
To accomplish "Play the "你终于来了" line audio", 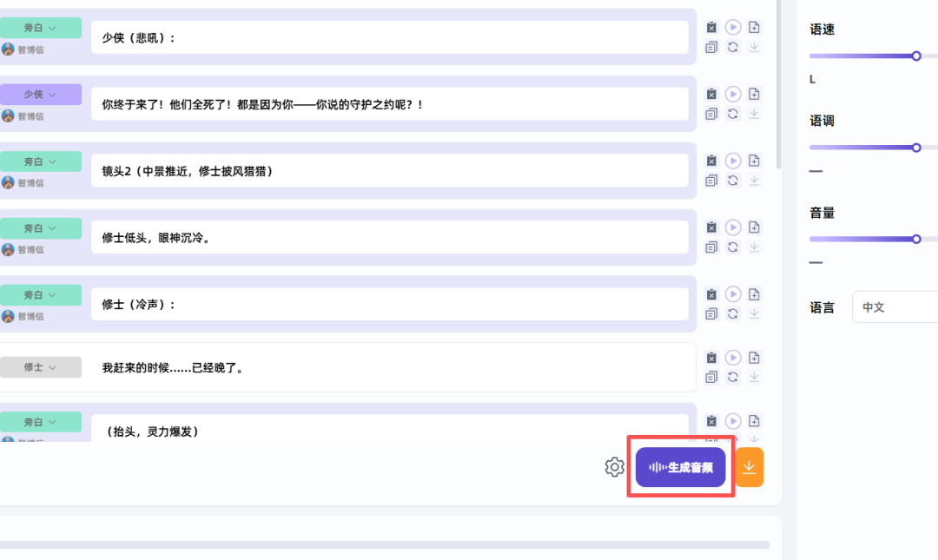I will pyautogui.click(x=733, y=94).
